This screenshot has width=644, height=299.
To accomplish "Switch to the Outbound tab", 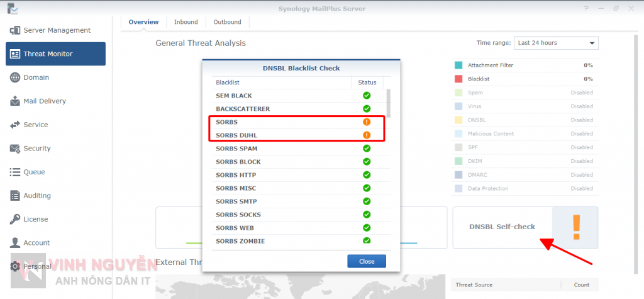I will [x=227, y=22].
